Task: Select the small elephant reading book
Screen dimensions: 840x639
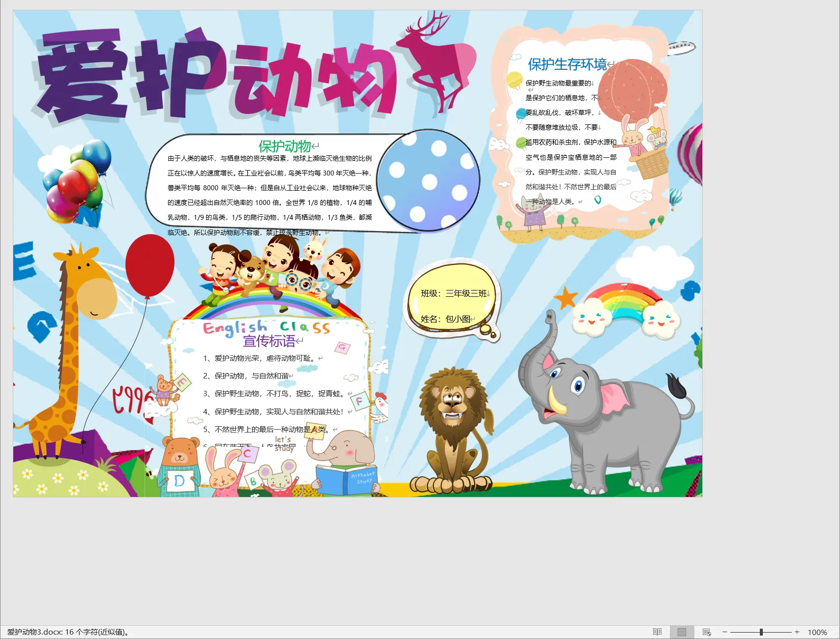Action: (343, 462)
